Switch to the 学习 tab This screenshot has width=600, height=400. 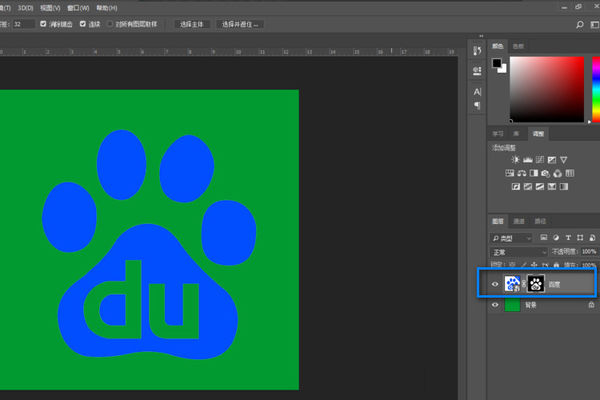click(x=498, y=134)
